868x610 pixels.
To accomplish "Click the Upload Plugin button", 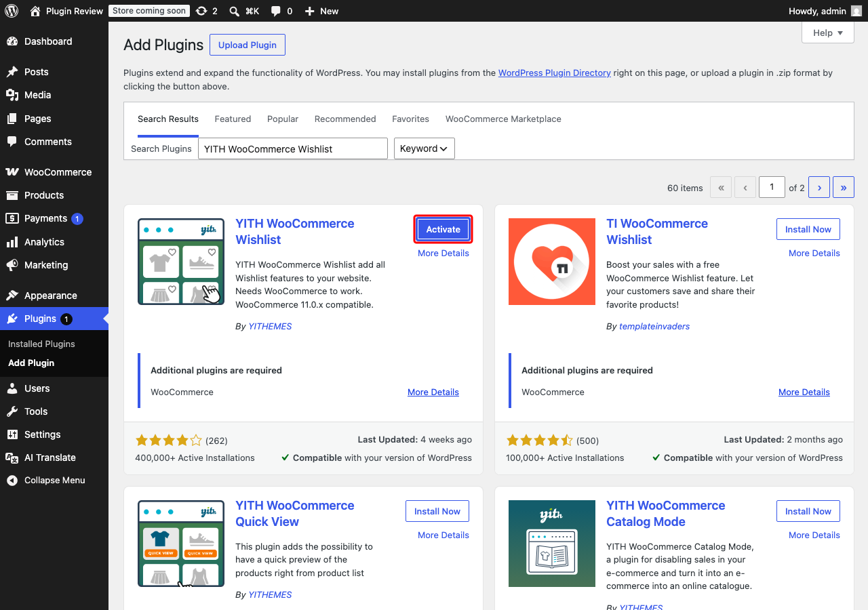I will [x=248, y=45].
